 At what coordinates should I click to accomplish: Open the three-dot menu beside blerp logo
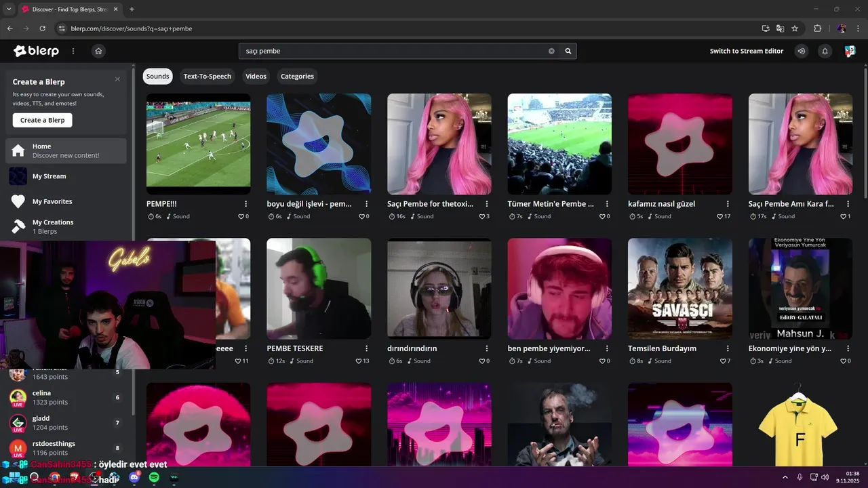click(x=73, y=51)
